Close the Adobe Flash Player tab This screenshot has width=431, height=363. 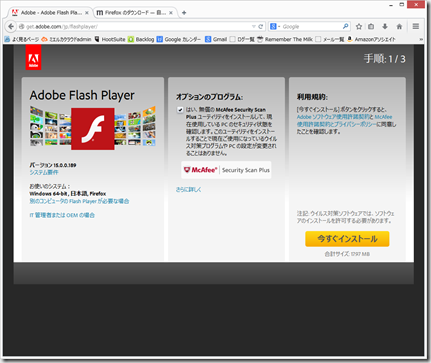click(87, 13)
